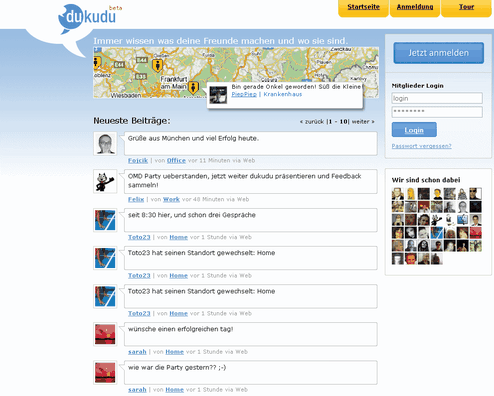
Task: Click the map person marker near Giessen
Action: [157, 65]
